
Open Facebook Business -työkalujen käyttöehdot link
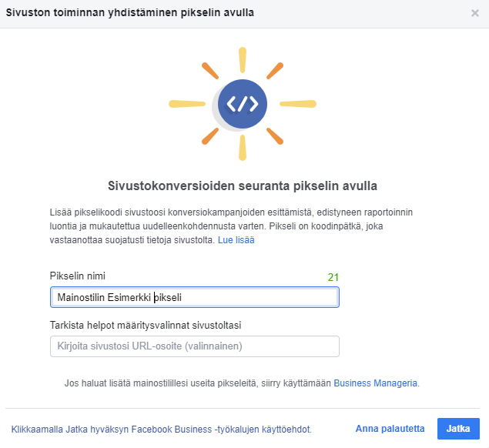(x=221, y=430)
